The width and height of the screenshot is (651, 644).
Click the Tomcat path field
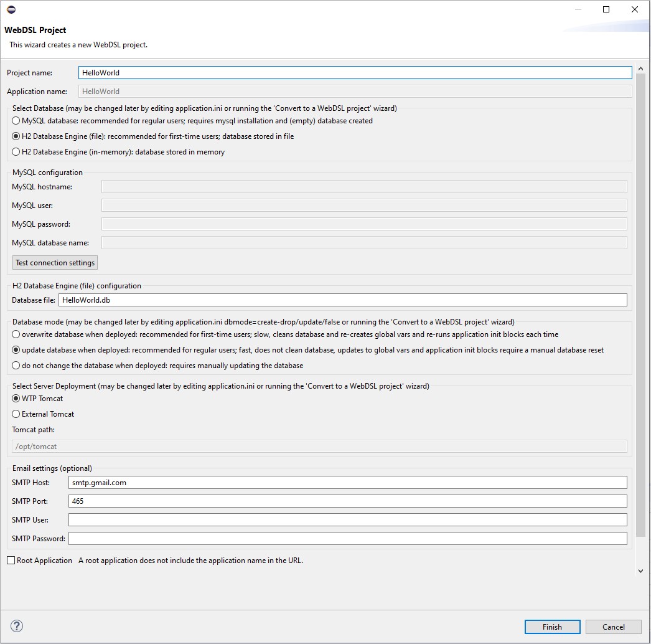point(319,446)
